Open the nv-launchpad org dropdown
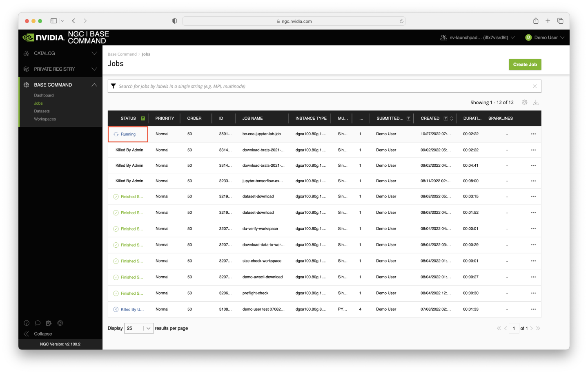The image size is (588, 374). click(x=477, y=38)
